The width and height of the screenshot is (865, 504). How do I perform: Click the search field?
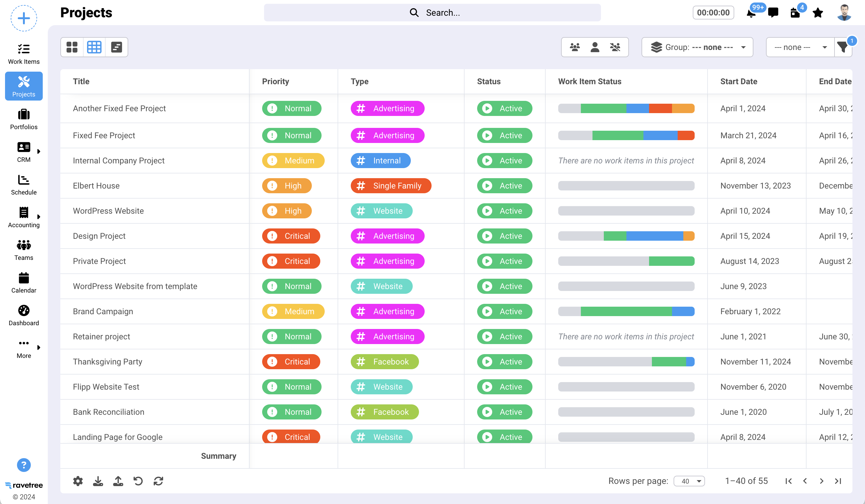click(x=432, y=13)
